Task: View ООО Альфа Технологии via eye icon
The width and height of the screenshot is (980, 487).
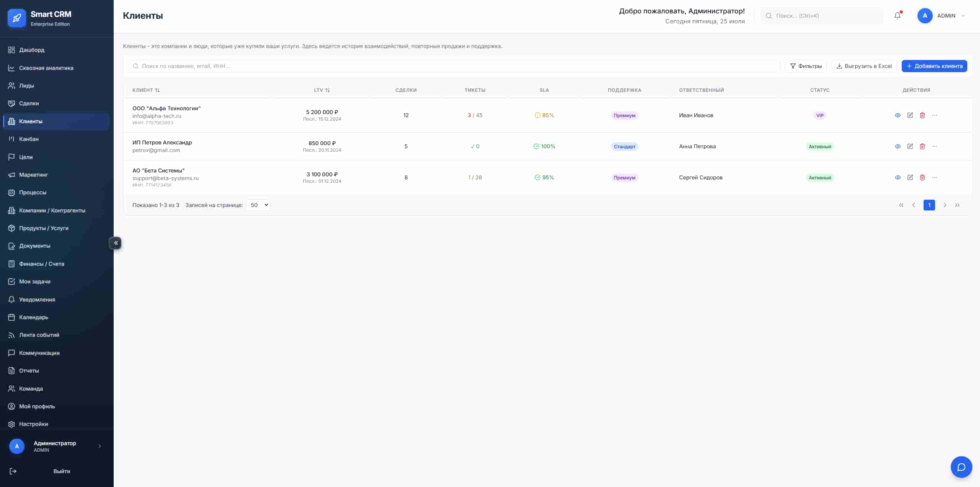Action: point(897,115)
